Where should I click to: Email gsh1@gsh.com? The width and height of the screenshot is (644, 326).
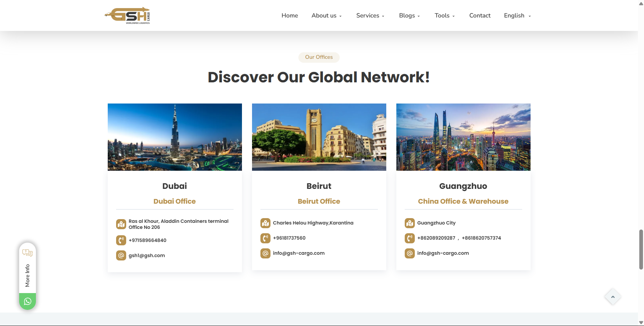(x=147, y=255)
